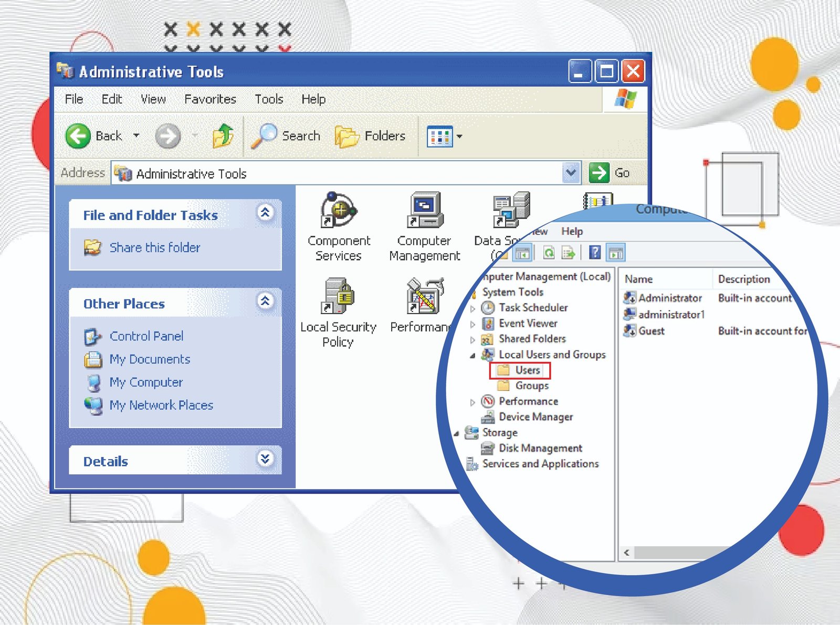Click the Up folder toolbar icon
This screenshot has width=840, height=625.
pyautogui.click(x=223, y=136)
